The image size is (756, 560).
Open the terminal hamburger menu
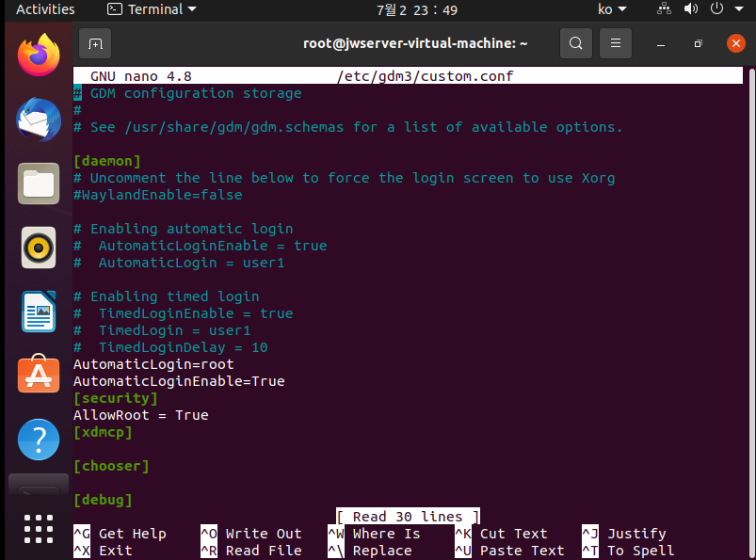(613, 43)
